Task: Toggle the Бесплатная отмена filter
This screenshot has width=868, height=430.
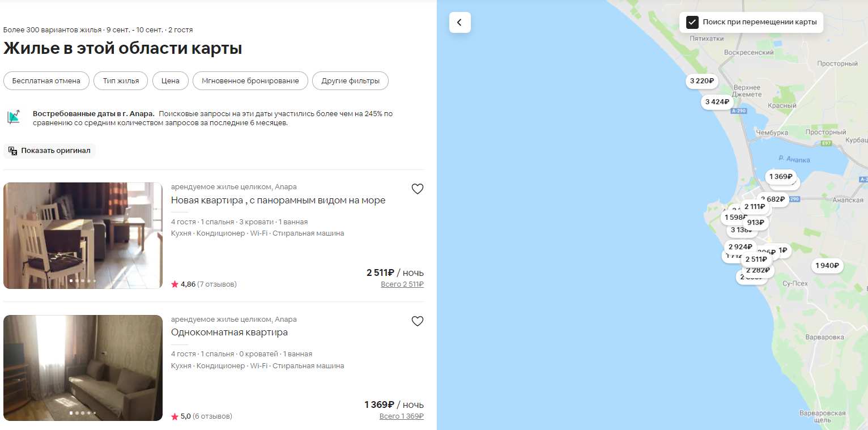Action: click(x=46, y=80)
